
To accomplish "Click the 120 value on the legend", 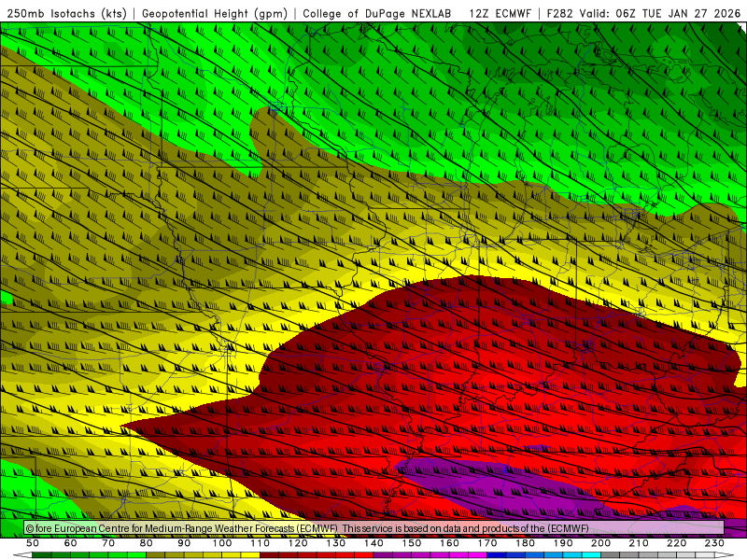I will 298,543.
